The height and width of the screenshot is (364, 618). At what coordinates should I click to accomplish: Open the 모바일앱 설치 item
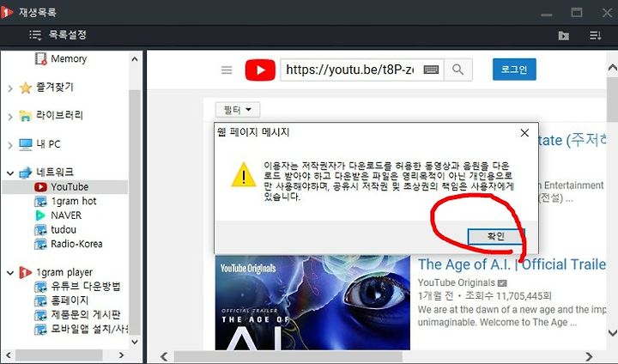pyautogui.click(x=89, y=329)
